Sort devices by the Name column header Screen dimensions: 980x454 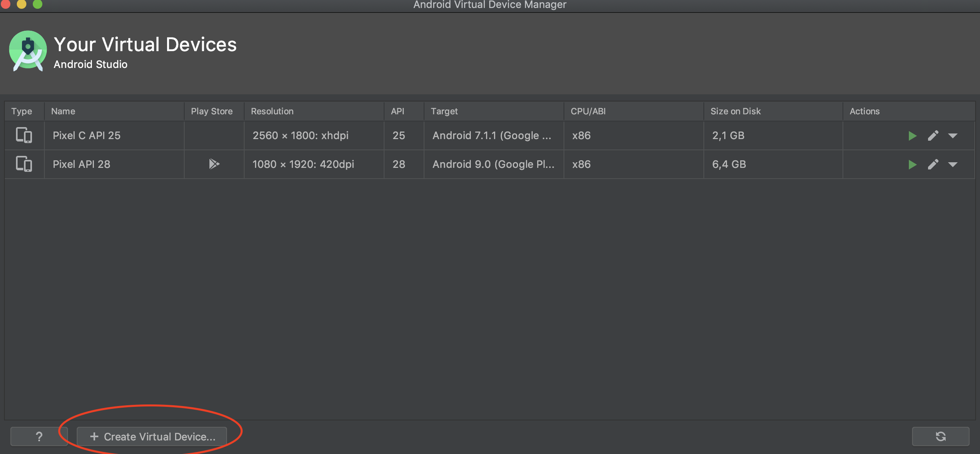click(63, 112)
